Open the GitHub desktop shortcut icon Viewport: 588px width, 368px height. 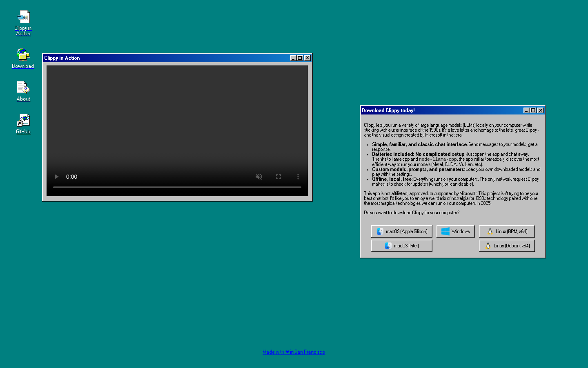(23, 124)
